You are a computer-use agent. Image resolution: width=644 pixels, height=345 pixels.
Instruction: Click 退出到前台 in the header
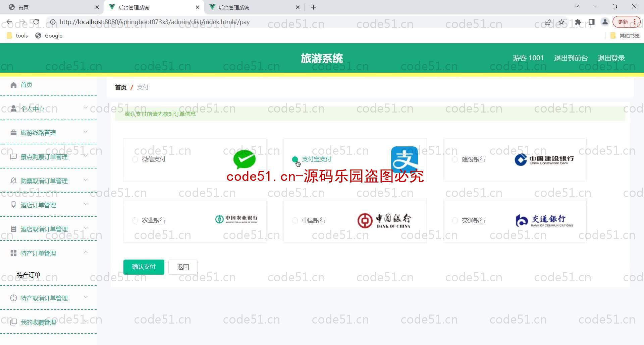(x=571, y=58)
